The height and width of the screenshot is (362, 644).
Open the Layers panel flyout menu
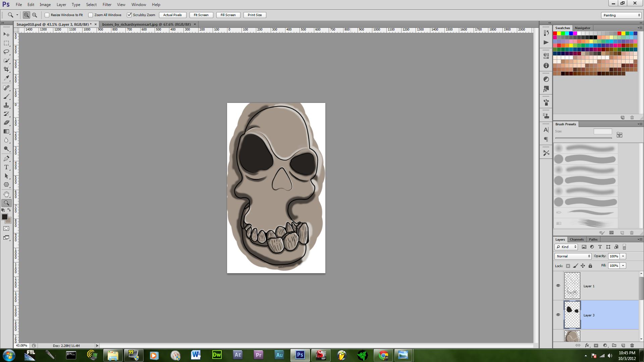(640, 239)
